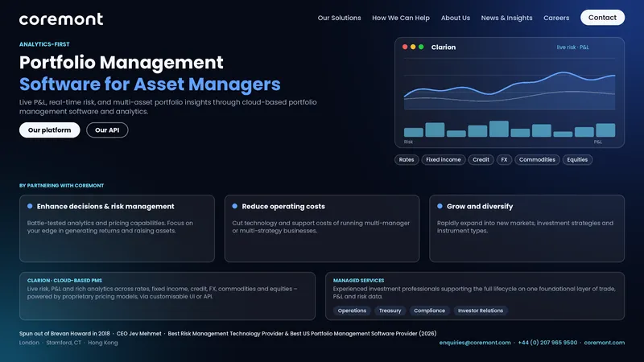Image resolution: width=644 pixels, height=362 pixels.
Task: Open News & Insights page
Action: (507, 18)
